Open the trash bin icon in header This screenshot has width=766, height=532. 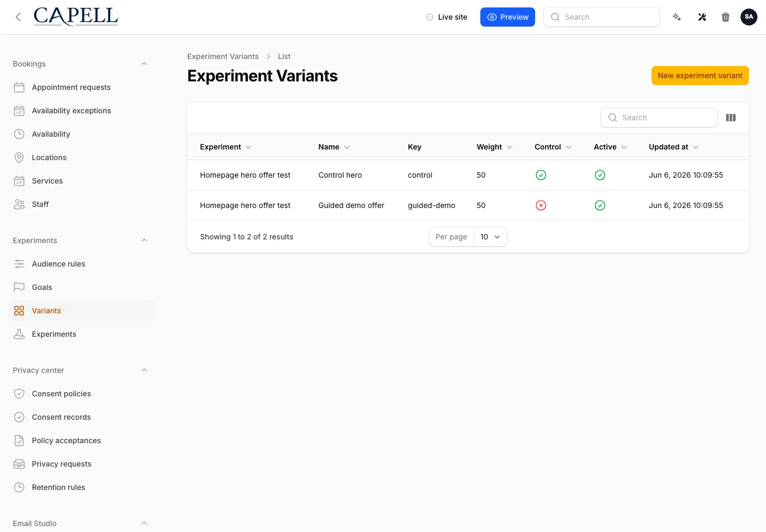point(726,17)
